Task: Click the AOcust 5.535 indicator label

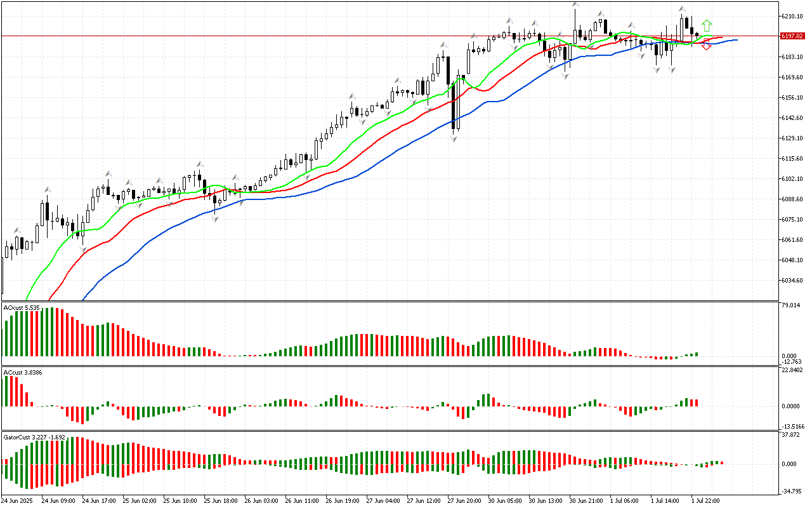Action: point(22,307)
